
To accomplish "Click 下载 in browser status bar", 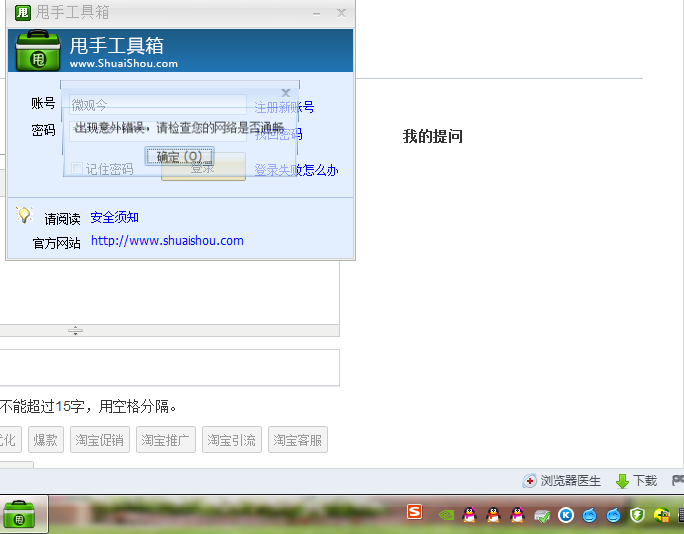I will point(645,481).
